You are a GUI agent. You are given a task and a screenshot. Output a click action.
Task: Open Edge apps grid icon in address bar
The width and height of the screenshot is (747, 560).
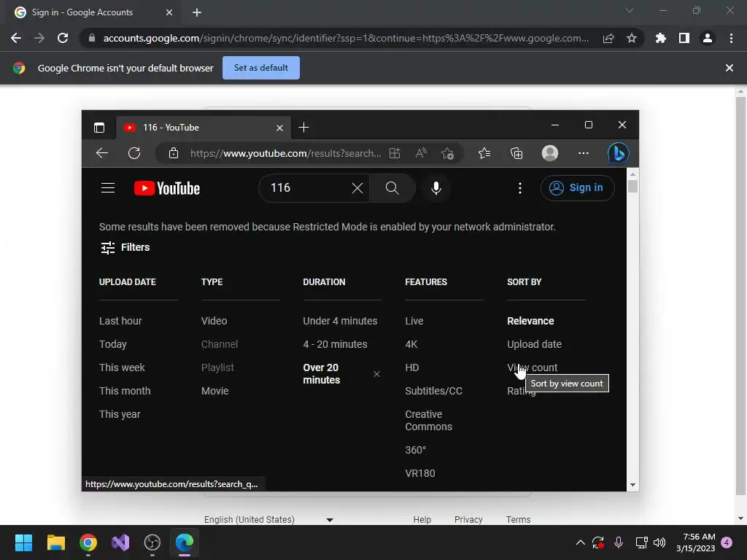(395, 153)
